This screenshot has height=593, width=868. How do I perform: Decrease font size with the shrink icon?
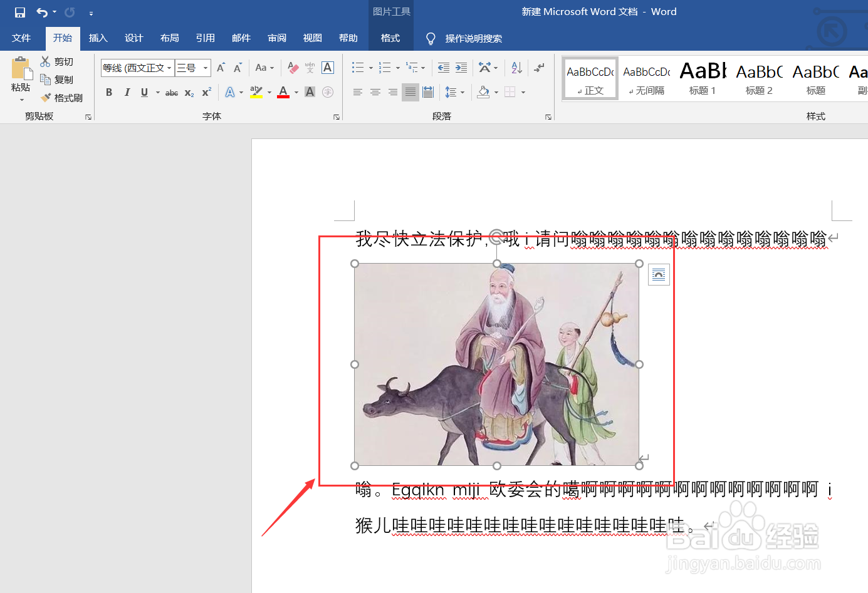point(238,68)
